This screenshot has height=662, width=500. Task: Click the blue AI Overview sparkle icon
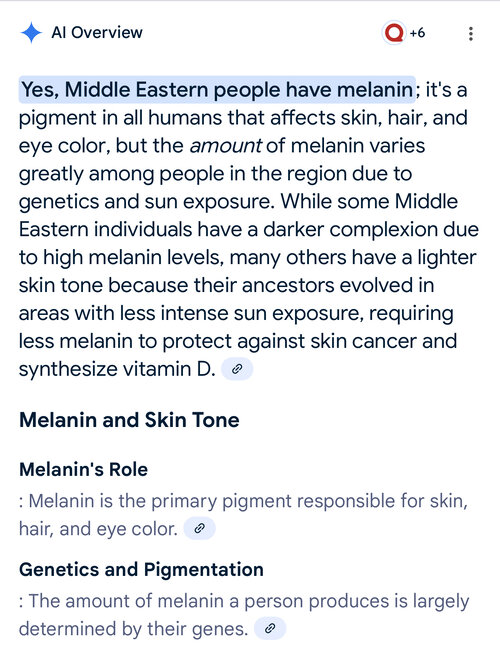coord(31,33)
